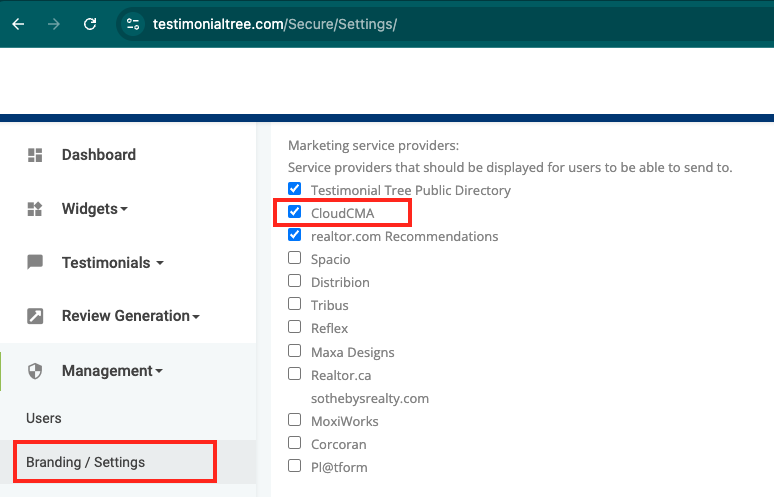Click the testimonialtree.com address bar URL

[x=275, y=24]
